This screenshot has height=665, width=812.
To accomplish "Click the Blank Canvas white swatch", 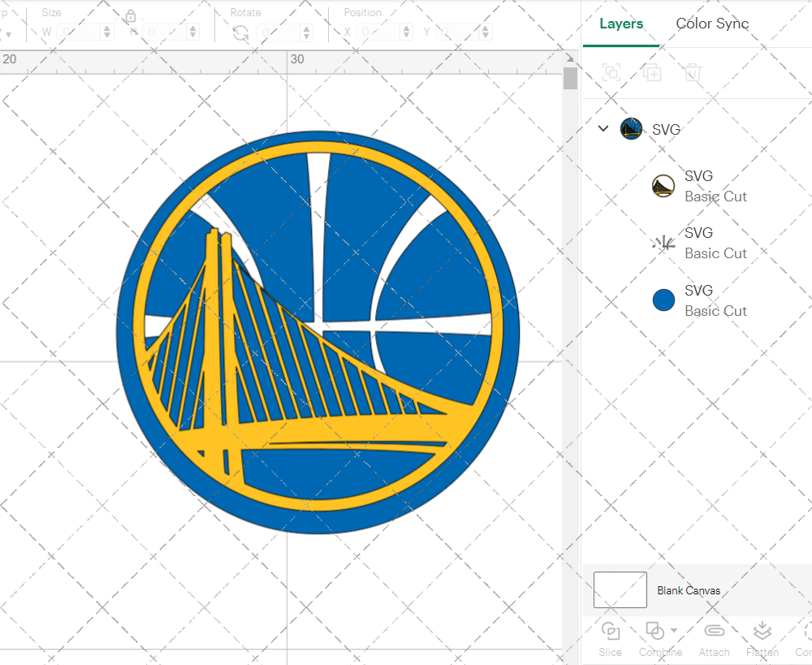I will click(x=620, y=590).
